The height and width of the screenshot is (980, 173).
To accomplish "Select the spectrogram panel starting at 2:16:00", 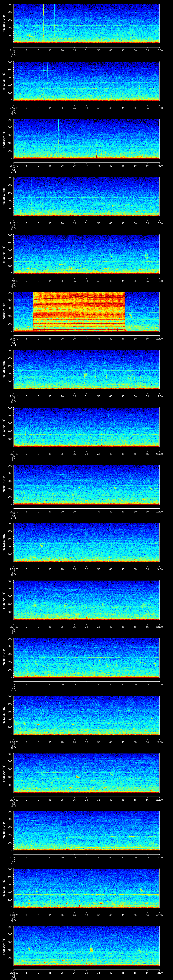I will (x=87, y=139).
